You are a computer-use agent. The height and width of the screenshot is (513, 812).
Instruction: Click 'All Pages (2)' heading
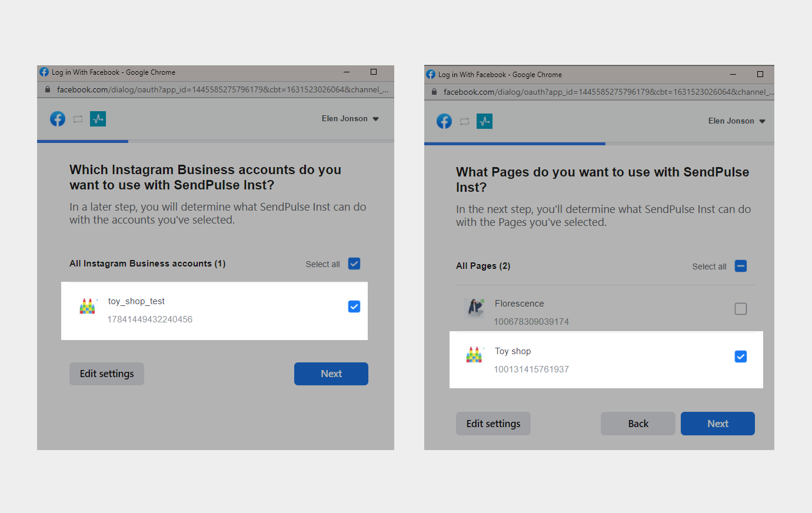483,266
